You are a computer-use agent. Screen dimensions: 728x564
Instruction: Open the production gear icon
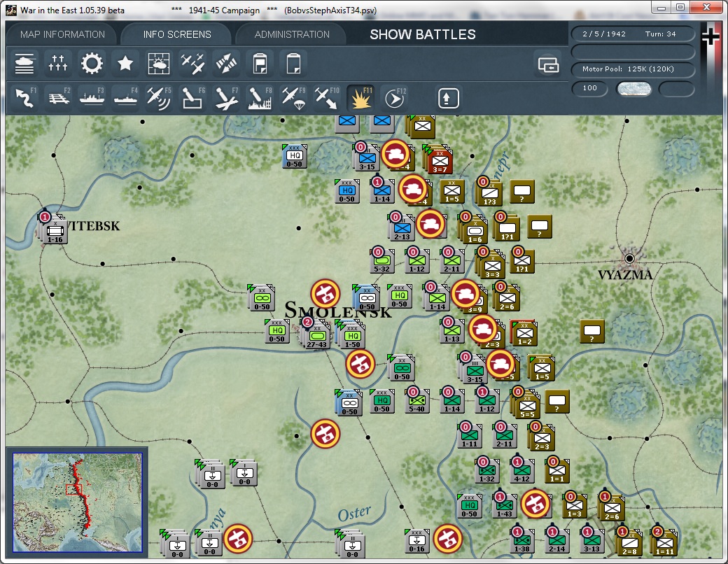(92, 64)
